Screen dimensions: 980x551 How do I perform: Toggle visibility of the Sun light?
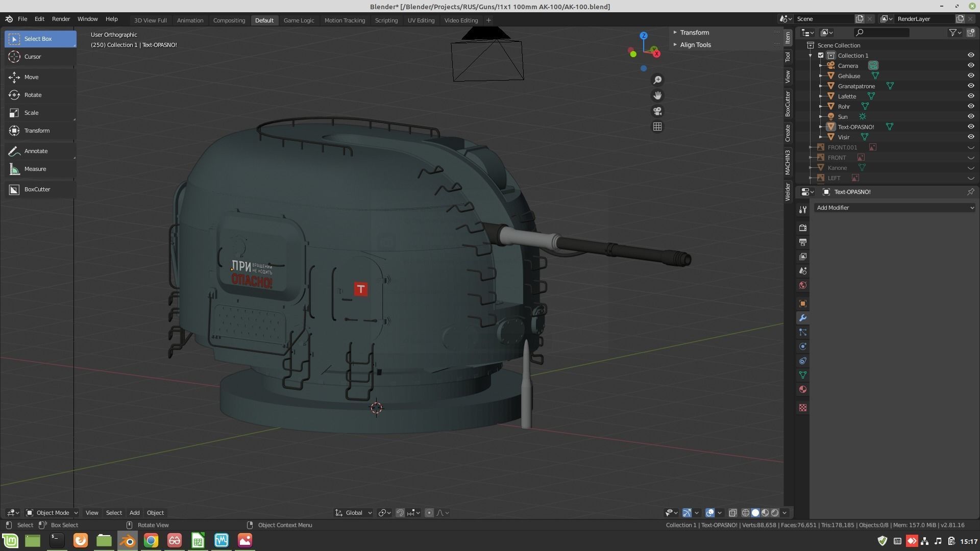coord(971,116)
